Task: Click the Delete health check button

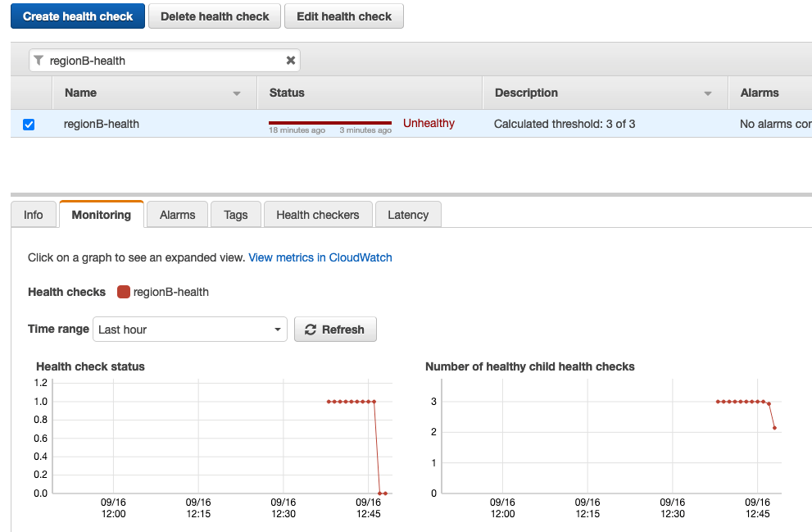Action: click(x=214, y=16)
